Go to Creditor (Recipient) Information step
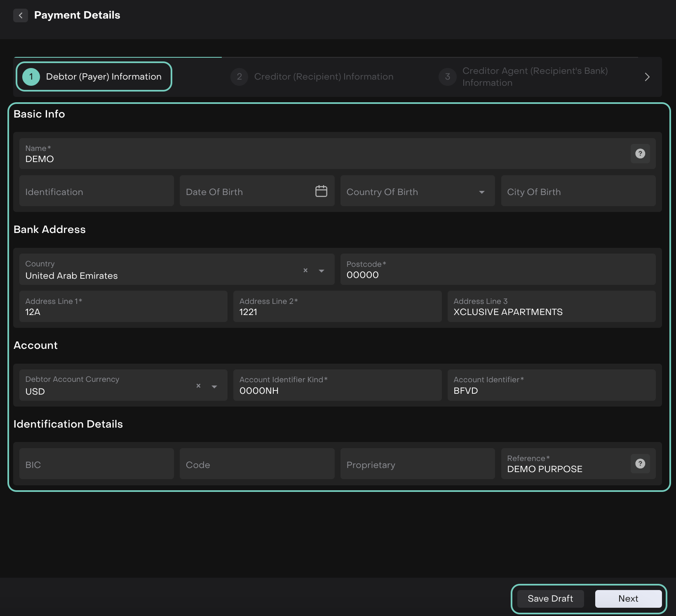676x616 pixels. (312, 77)
